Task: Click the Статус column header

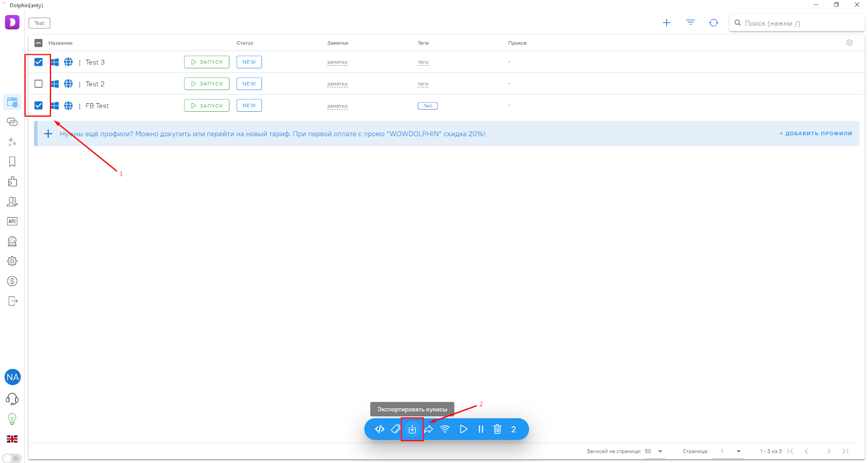Action: pos(245,43)
